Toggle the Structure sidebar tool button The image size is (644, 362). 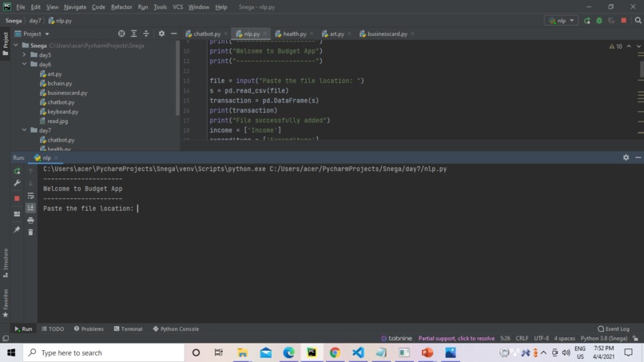point(6,263)
